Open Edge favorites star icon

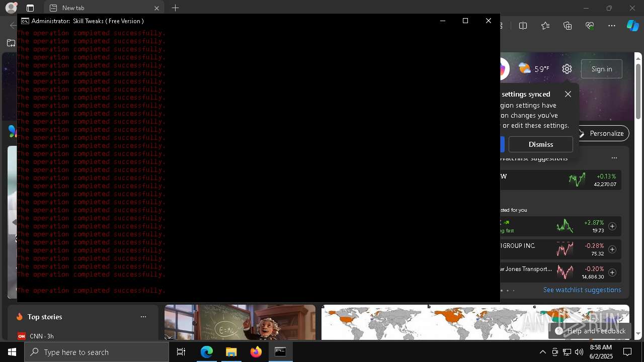click(x=545, y=26)
